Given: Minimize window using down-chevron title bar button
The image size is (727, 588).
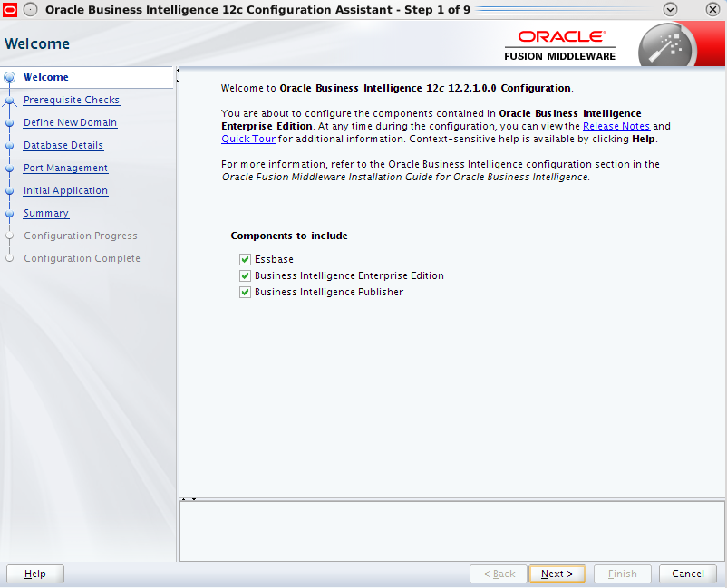Looking at the screenshot, I should pos(670,9).
